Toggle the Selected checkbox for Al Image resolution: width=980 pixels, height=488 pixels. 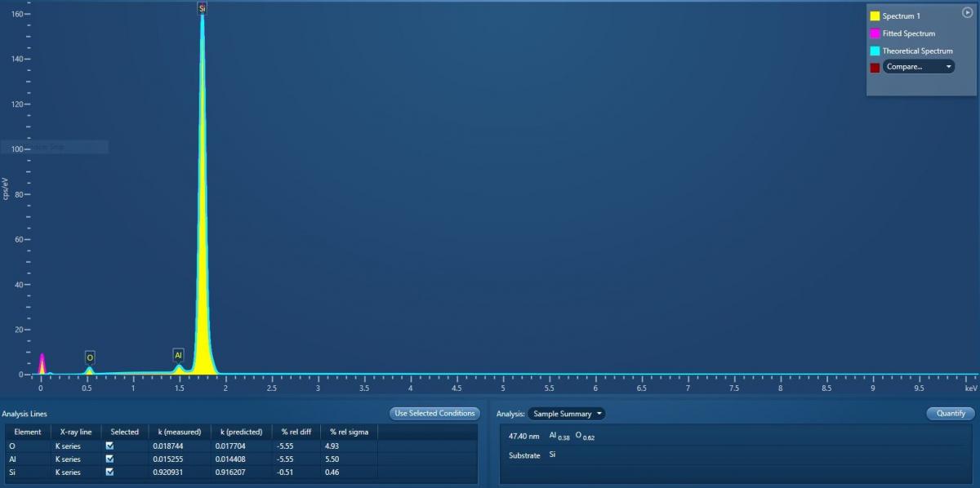(x=109, y=459)
